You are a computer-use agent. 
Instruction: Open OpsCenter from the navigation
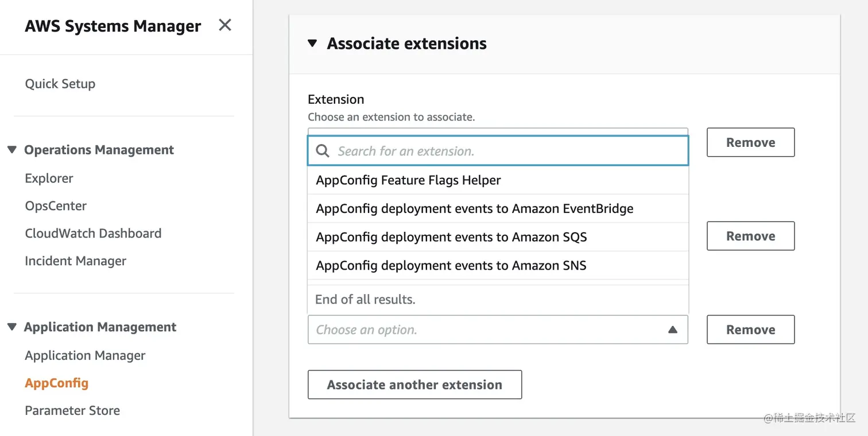point(56,206)
